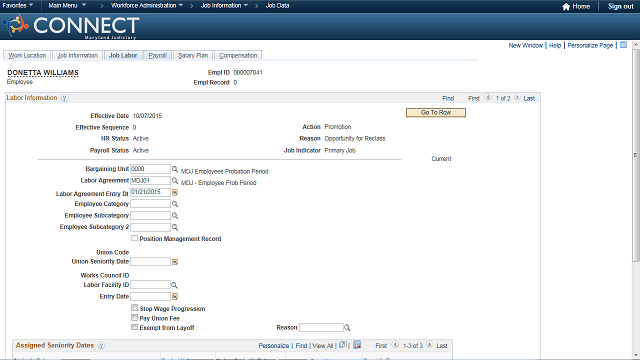Screen dimensions: 640x360
Task: Switch to Compensation tab
Action: pos(238,56)
